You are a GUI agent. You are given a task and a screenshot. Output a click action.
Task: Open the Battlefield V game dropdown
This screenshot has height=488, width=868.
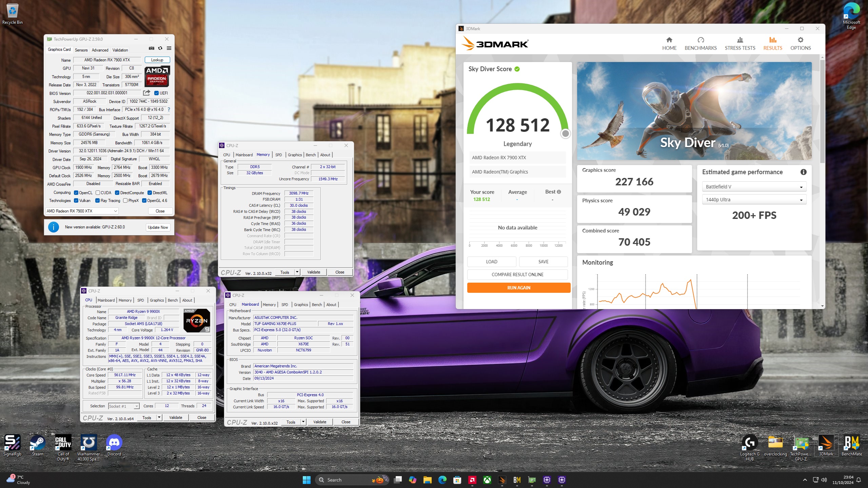click(754, 187)
